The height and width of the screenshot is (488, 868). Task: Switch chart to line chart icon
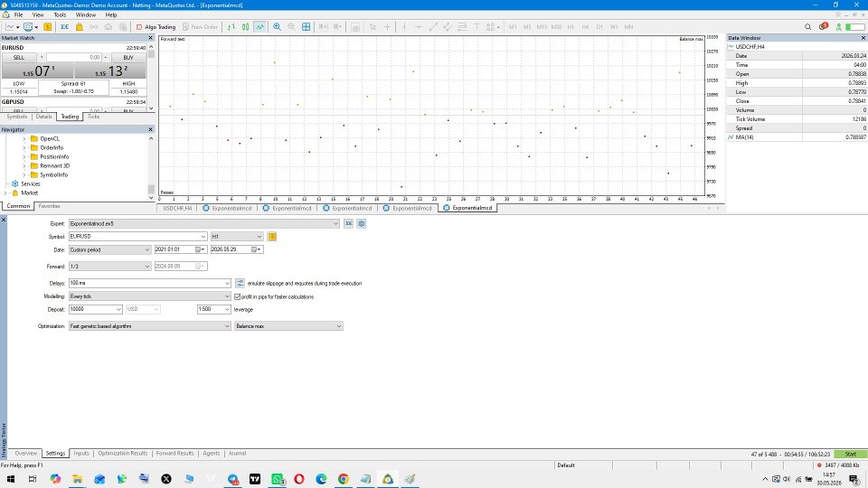pyautogui.click(x=259, y=26)
